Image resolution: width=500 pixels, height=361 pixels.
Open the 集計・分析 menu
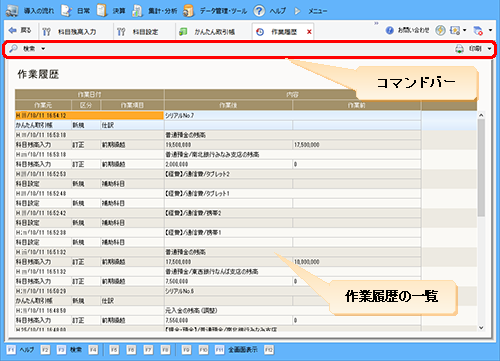pyautogui.click(x=155, y=11)
